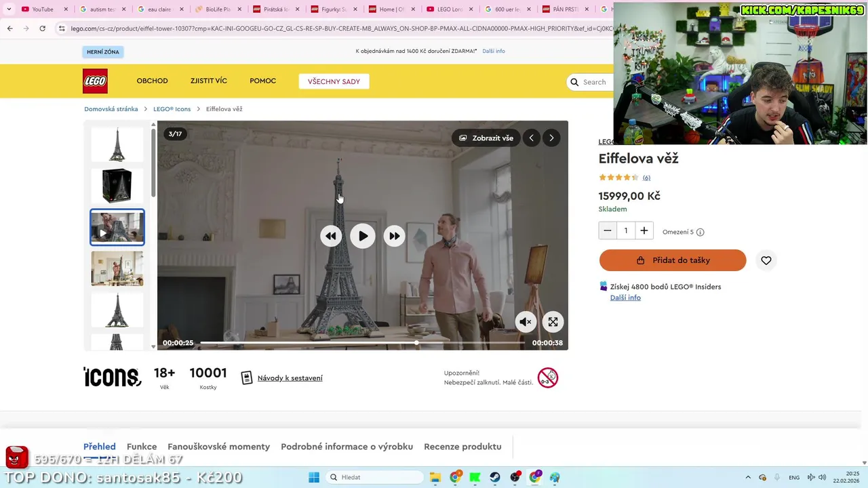Open Další info about LEGO Insiders
The image size is (868, 488).
click(x=625, y=298)
